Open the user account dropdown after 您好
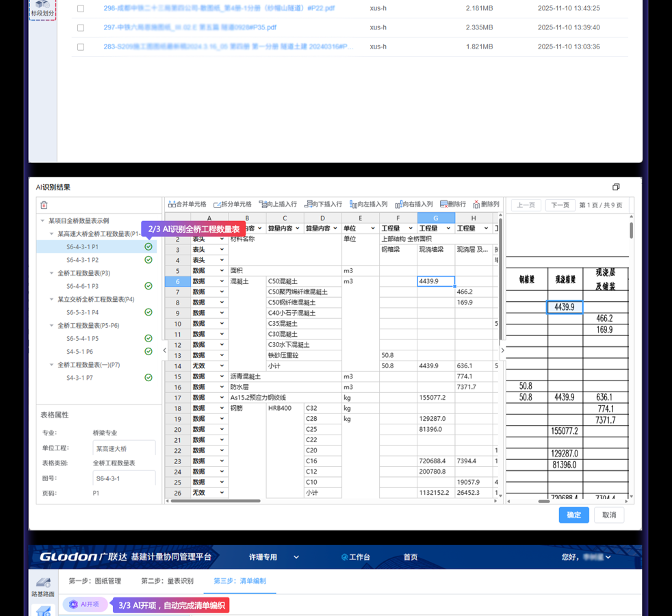Viewport: 672px width, 616px height. (x=608, y=557)
